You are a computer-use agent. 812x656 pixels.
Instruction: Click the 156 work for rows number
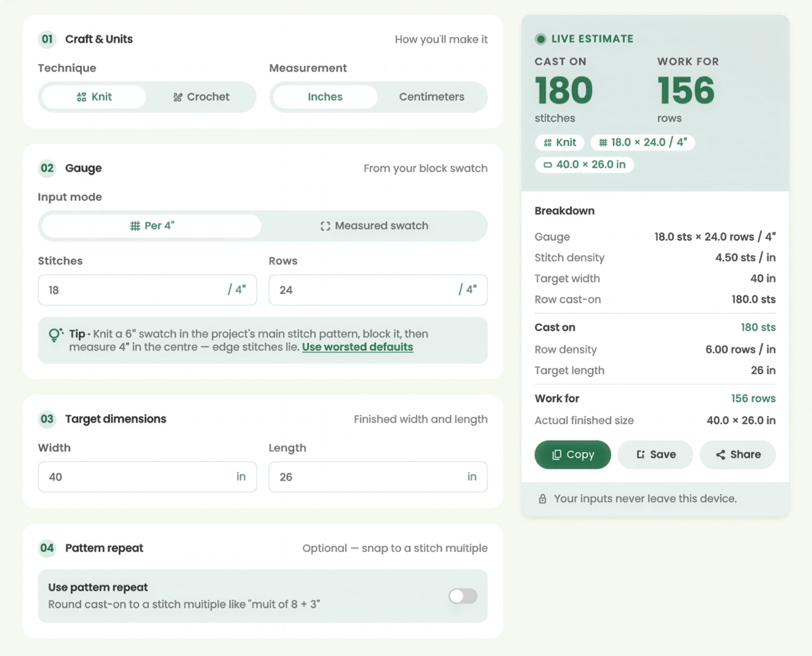coord(686,90)
